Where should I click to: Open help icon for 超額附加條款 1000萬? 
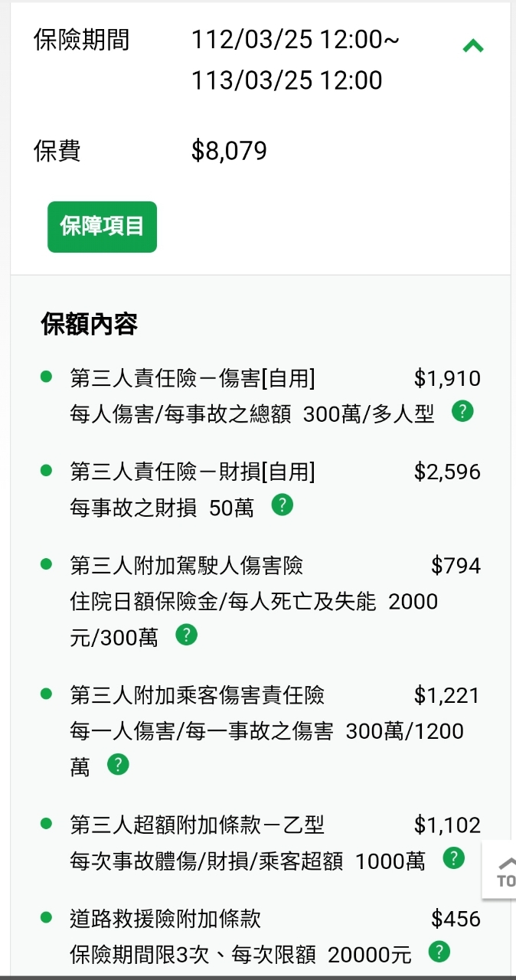click(454, 858)
